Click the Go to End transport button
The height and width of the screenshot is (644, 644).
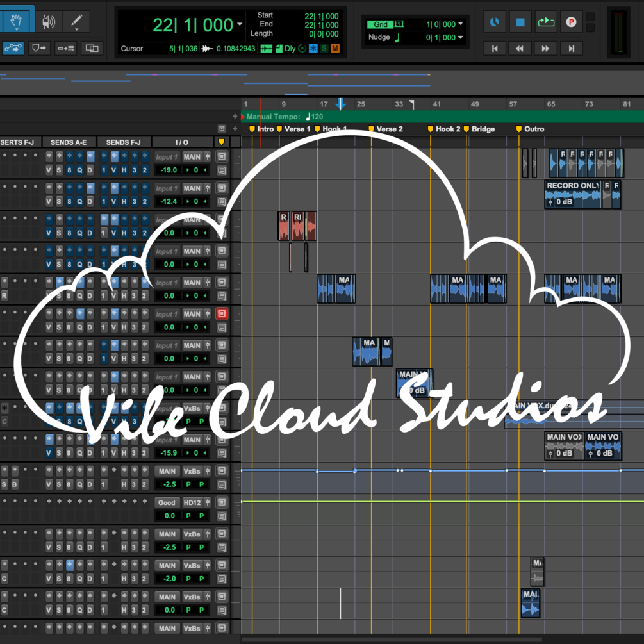(572, 49)
